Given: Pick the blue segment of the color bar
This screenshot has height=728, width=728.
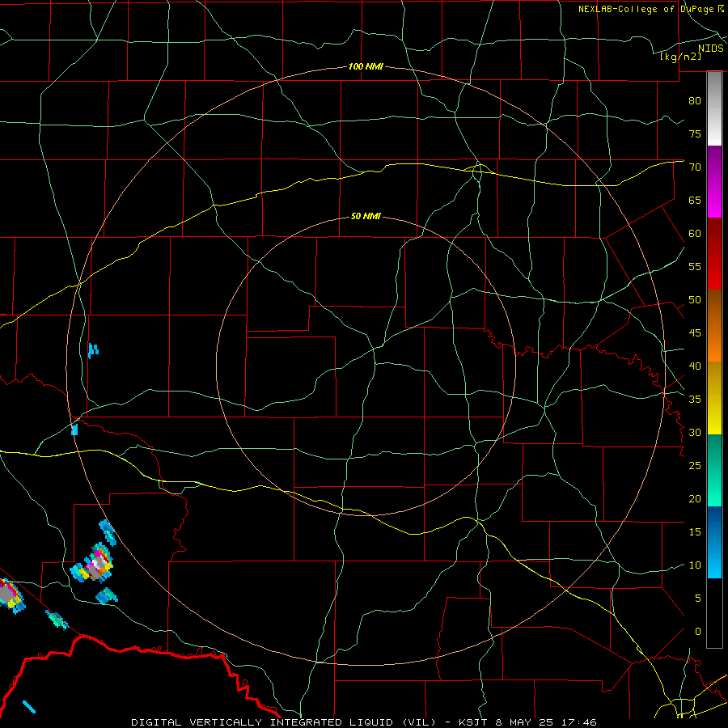Looking at the screenshot, I should pos(714,542).
